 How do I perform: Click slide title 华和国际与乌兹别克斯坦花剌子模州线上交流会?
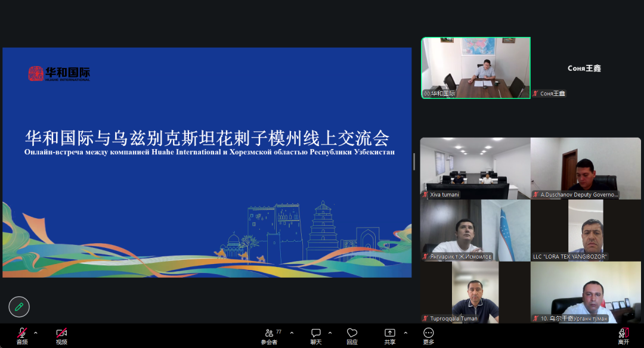tap(207, 138)
